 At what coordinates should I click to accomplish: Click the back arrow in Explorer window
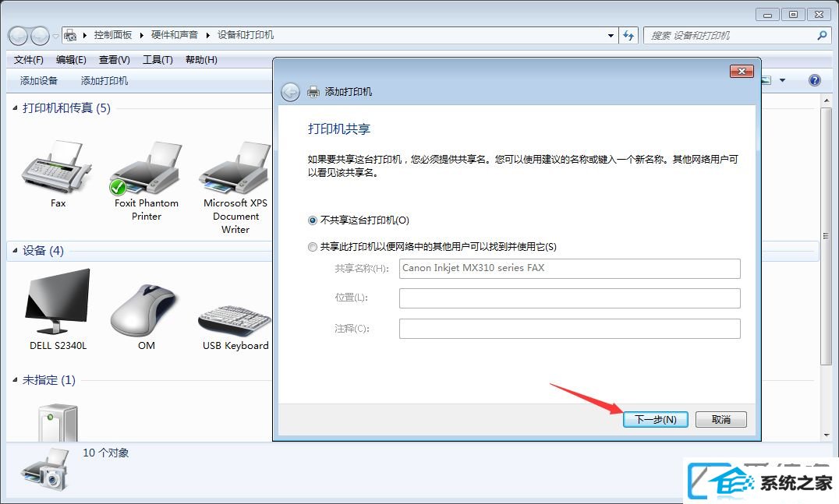(18, 36)
